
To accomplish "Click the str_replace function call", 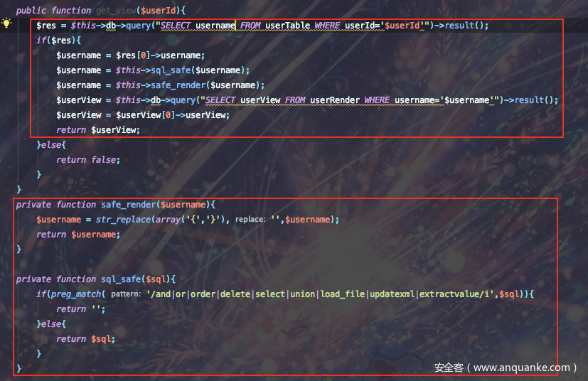I will click(x=124, y=220).
